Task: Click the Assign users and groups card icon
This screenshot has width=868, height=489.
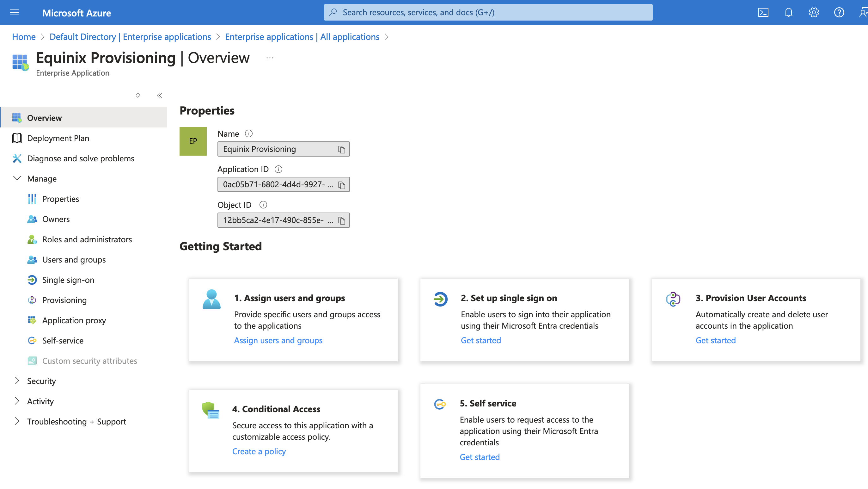Action: (x=211, y=300)
